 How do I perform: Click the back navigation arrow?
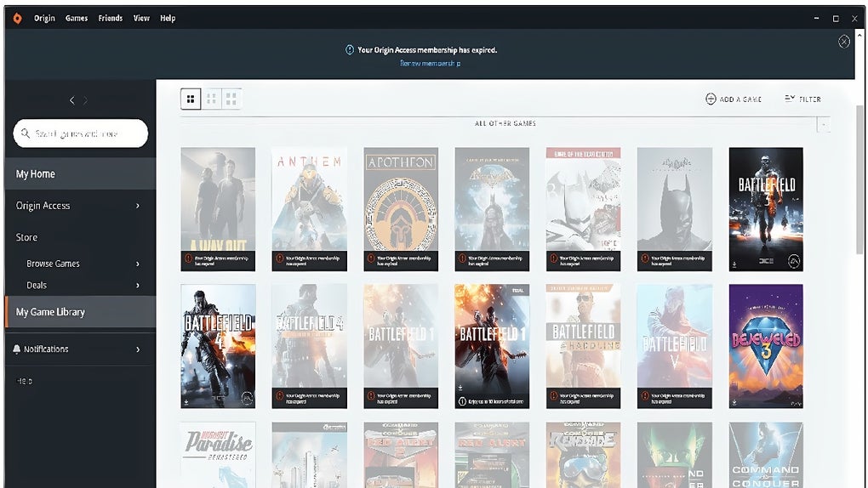click(72, 100)
